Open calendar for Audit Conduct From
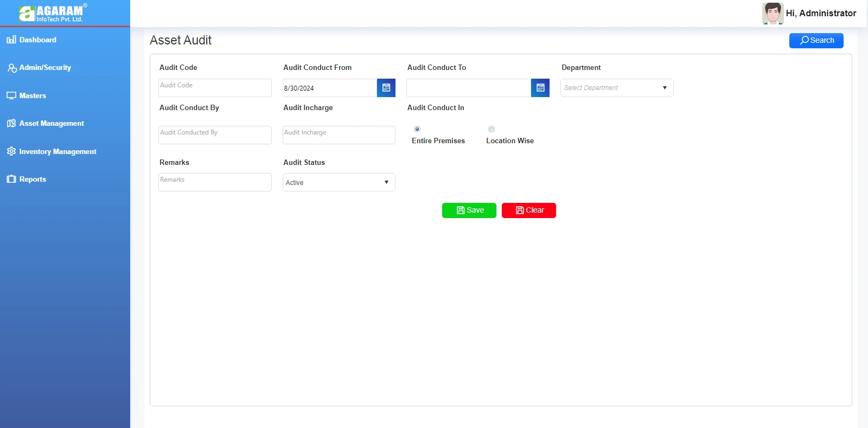The height and width of the screenshot is (428, 868). (386, 88)
